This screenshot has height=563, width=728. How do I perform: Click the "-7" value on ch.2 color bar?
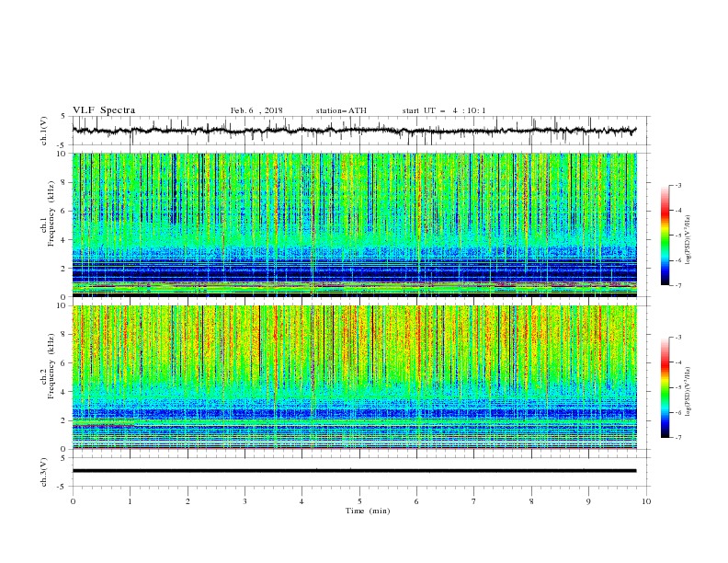[677, 438]
